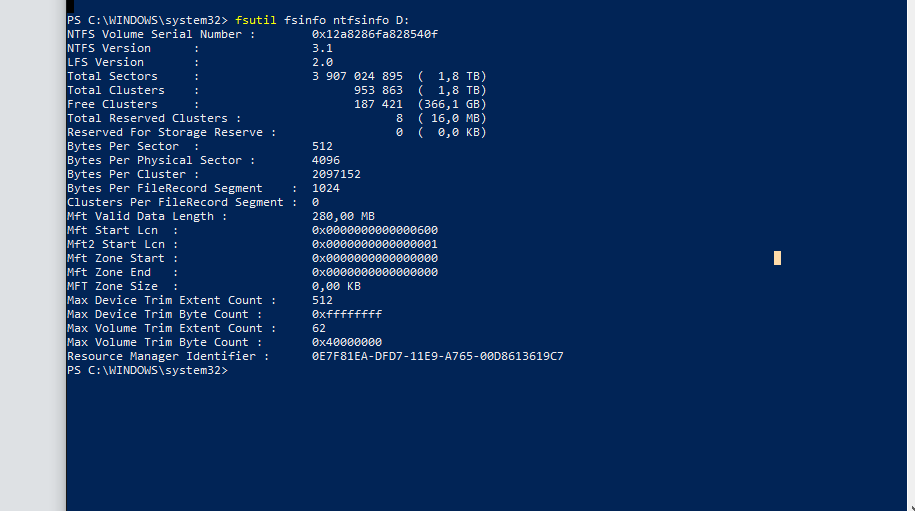Click the Total Sectors number
The image size is (915, 511).
(x=357, y=76)
